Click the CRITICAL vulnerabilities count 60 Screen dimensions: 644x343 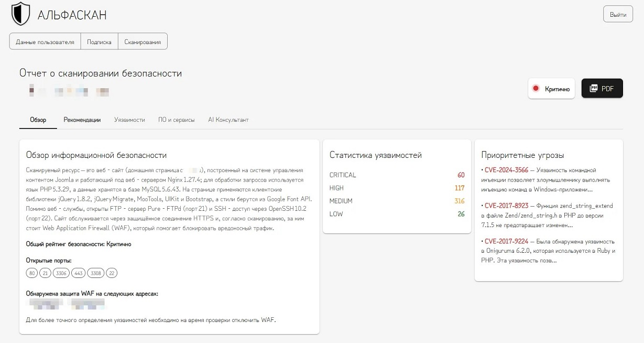click(461, 175)
